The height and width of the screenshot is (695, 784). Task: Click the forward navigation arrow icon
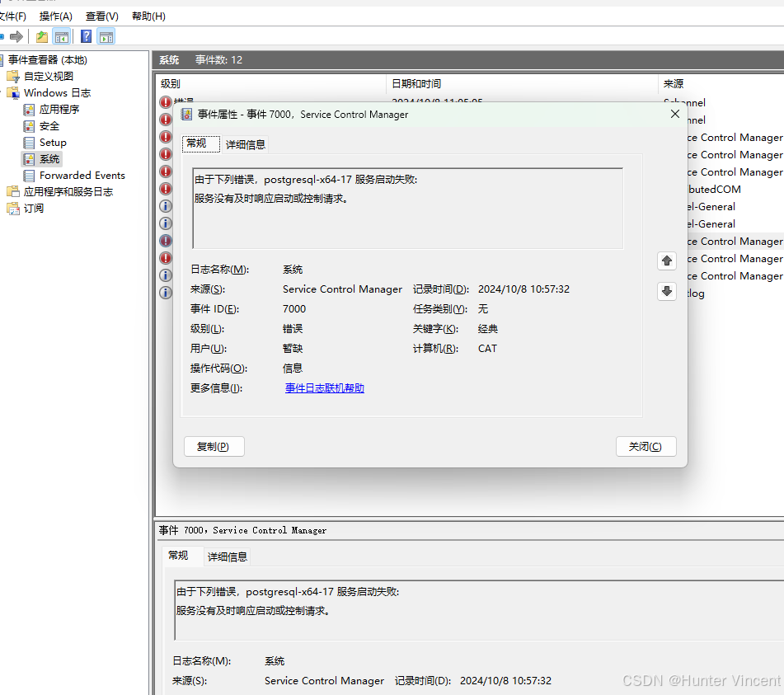click(x=16, y=36)
